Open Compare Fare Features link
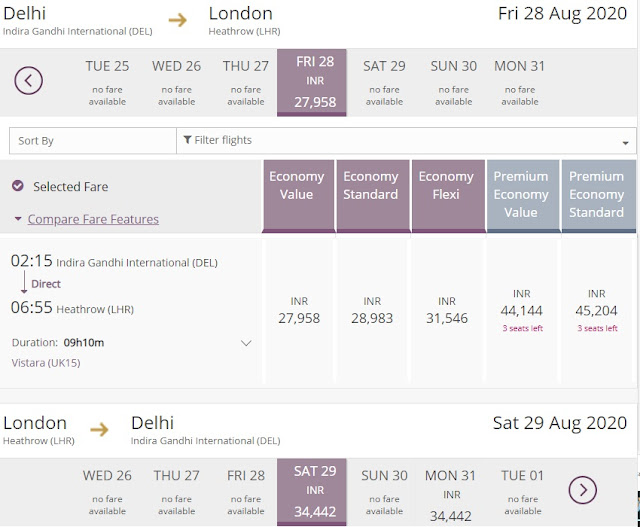This screenshot has height=527, width=640. [93, 219]
